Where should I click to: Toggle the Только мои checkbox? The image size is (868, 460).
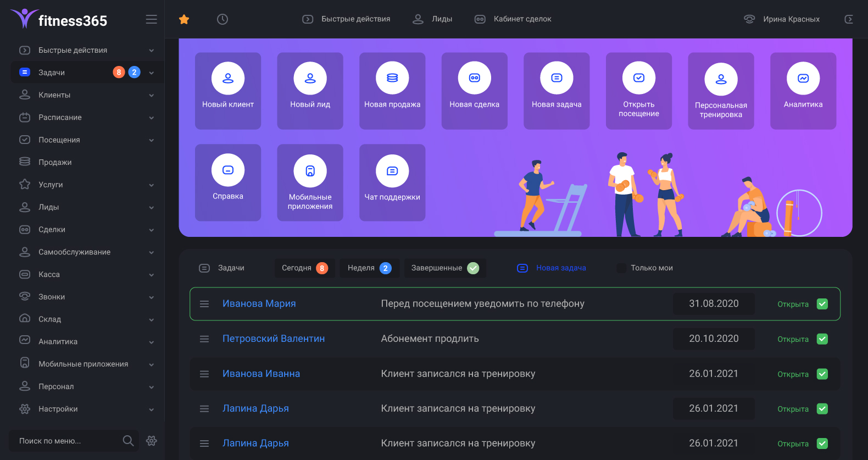tap(621, 268)
